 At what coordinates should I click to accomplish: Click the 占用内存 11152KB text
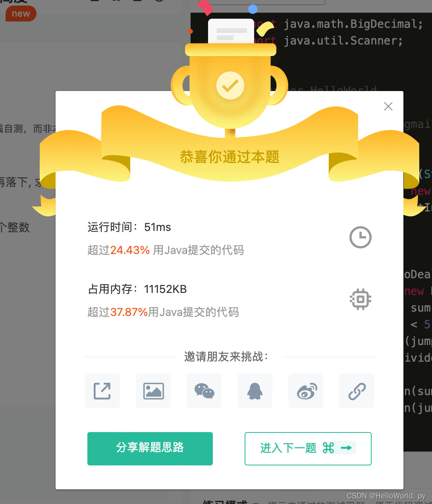pyautogui.click(x=137, y=289)
